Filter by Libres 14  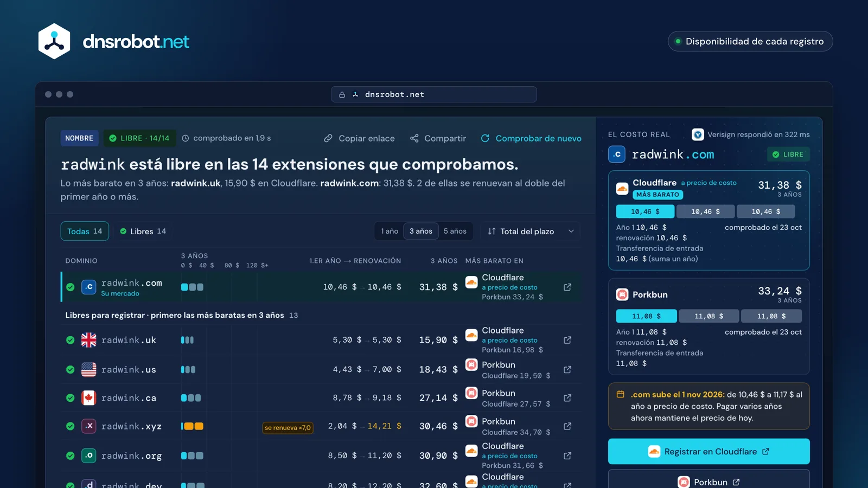pos(143,231)
